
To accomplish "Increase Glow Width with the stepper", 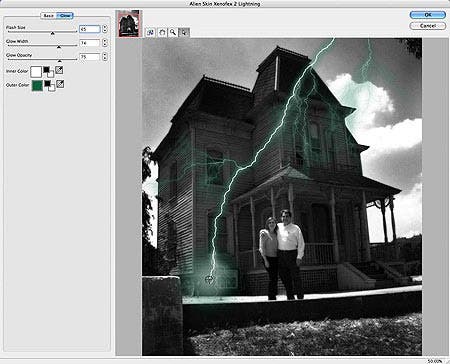I will click(105, 41).
